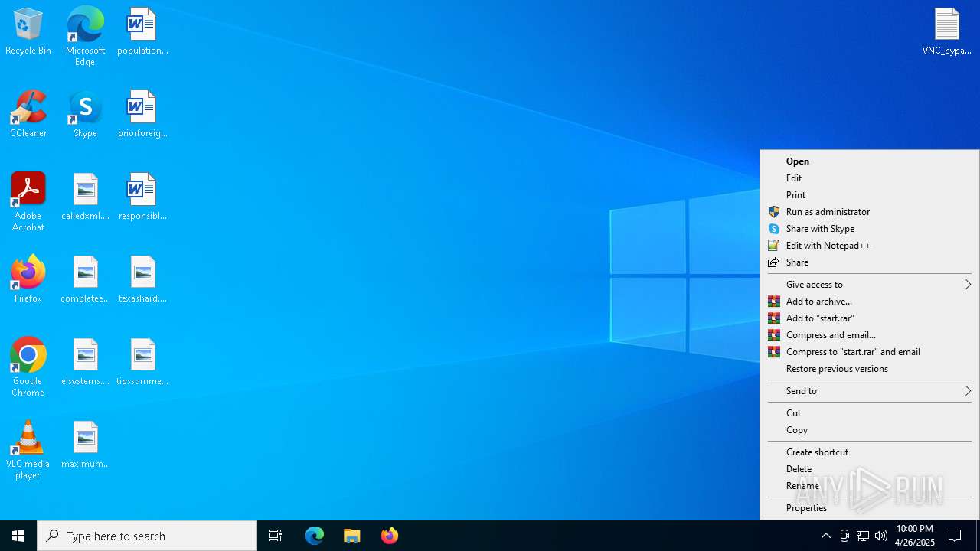Image resolution: width=980 pixels, height=551 pixels.
Task: Select Run as administrator
Action: (869, 212)
